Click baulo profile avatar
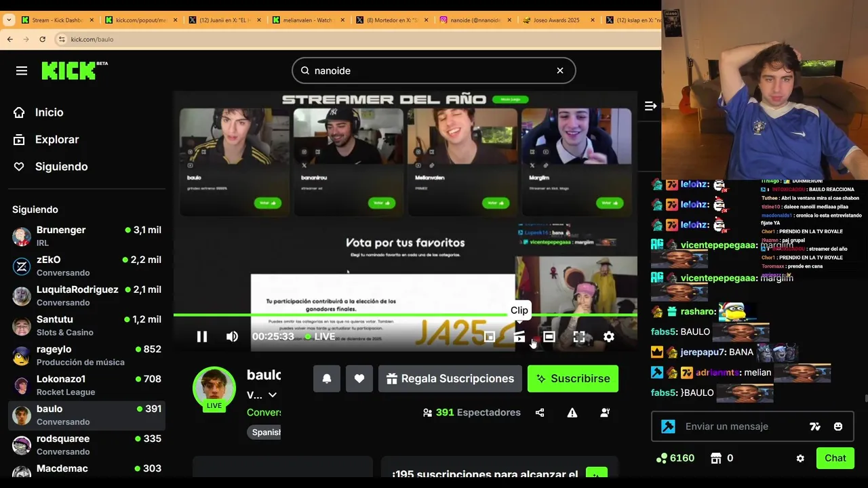This screenshot has width=868, height=488. (x=214, y=388)
